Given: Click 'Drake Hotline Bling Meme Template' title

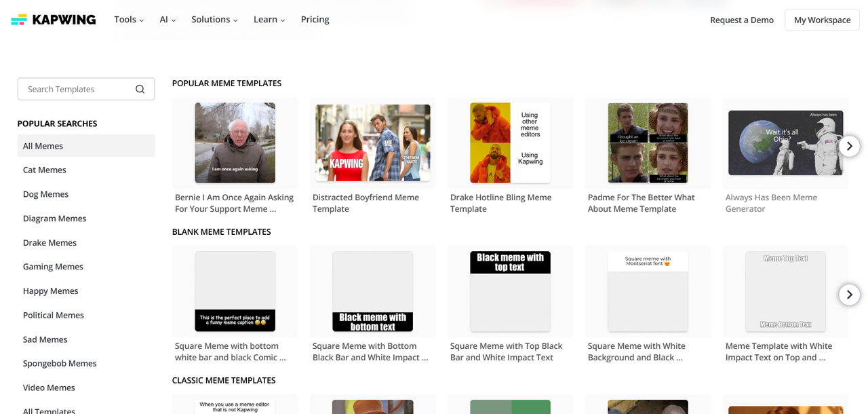Looking at the screenshot, I should [500, 203].
